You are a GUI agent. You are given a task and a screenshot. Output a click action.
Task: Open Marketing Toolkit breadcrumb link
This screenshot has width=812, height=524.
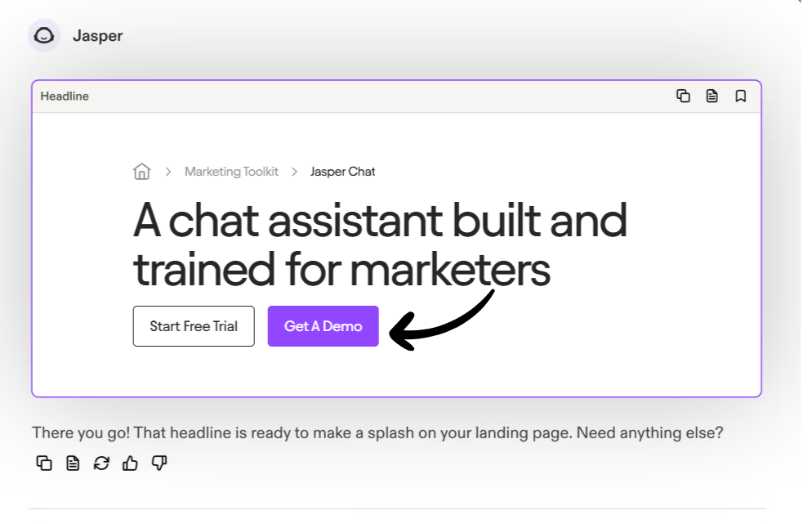click(231, 172)
